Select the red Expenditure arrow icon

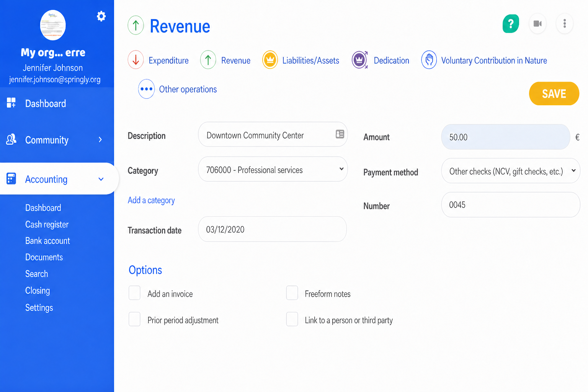[136, 60]
